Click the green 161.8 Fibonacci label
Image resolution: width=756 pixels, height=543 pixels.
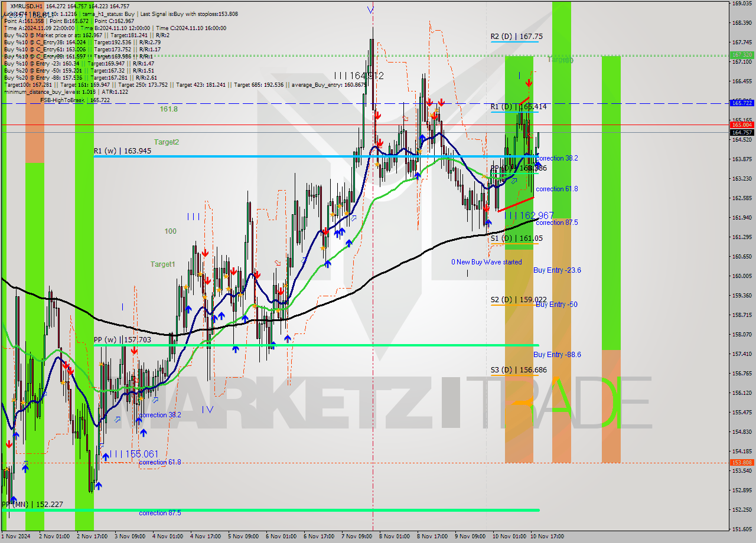tap(168, 109)
